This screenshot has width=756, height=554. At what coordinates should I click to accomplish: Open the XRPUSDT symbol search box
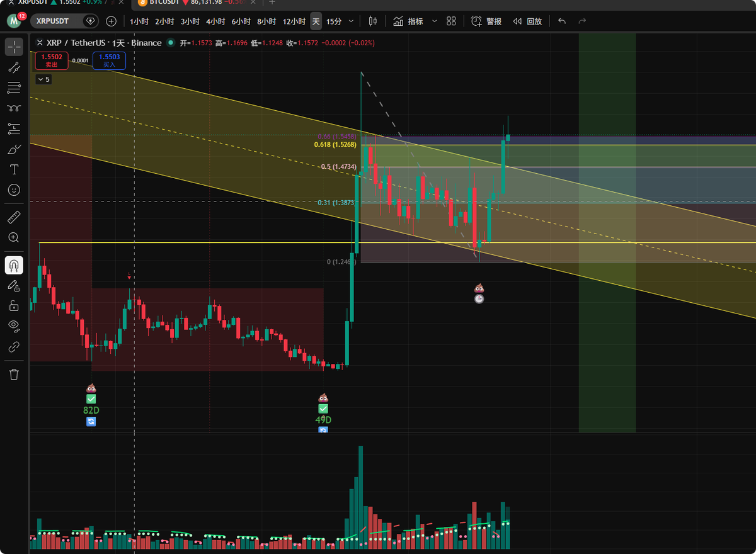pos(65,21)
